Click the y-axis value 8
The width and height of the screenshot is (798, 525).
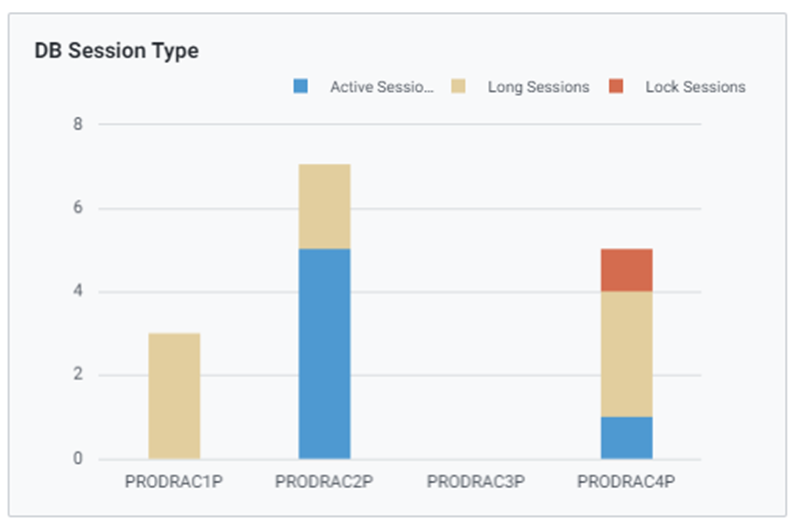(77, 125)
